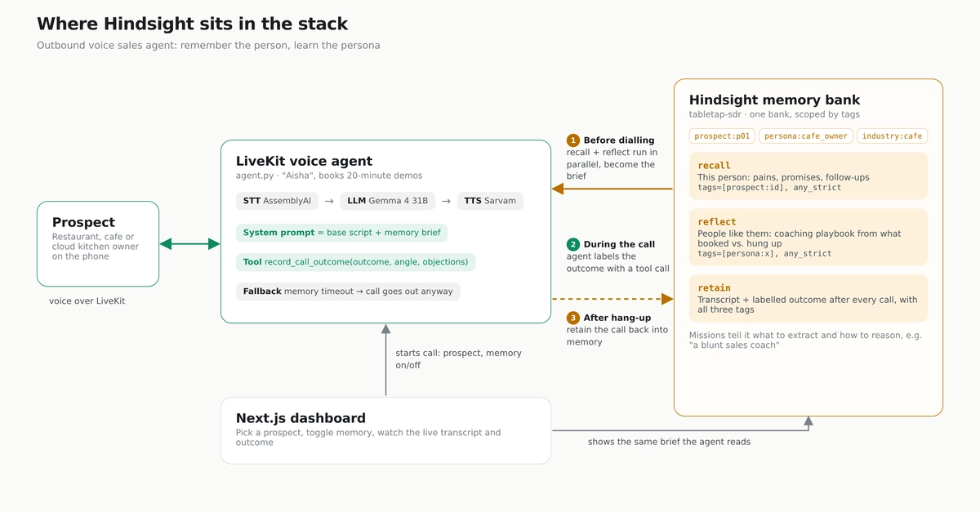The height and width of the screenshot is (512, 980).
Task: Click the 'During the call' step heading
Action: tap(619, 244)
